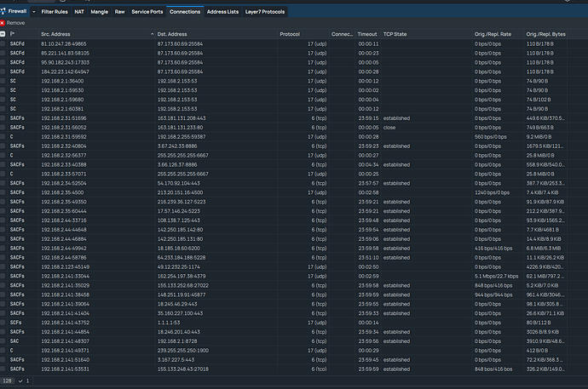The image size is (588, 389).
Task: Open the Layer7 Protocols tab
Action: (x=265, y=12)
